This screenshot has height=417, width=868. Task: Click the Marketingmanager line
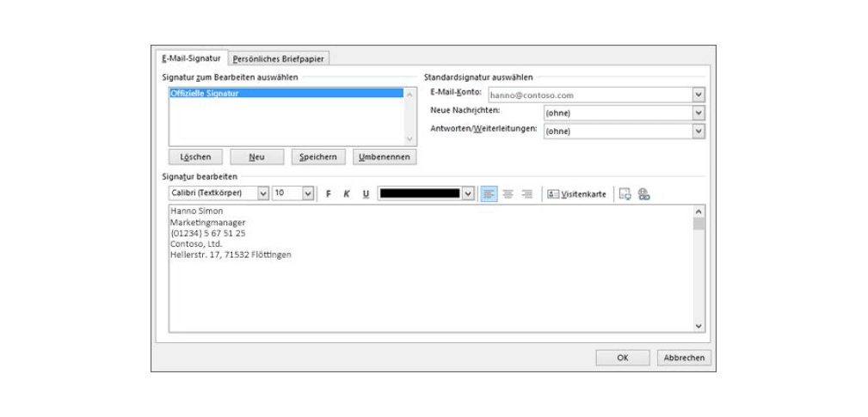pyautogui.click(x=207, y=223)
